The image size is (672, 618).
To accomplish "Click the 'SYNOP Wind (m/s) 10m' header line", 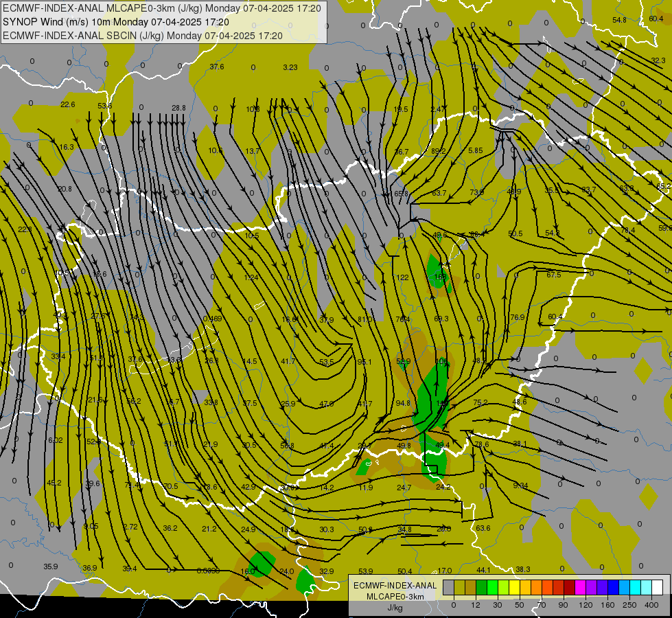I will tap(116, 22).
